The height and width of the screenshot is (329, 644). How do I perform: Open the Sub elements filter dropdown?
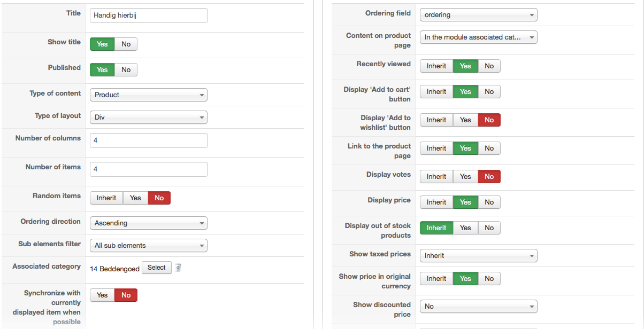[x=148, y=245]
